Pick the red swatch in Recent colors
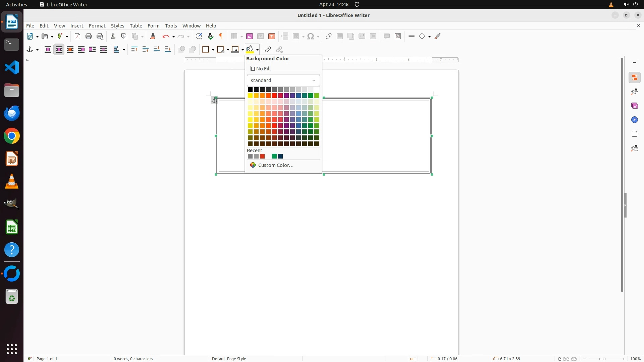 click(262, 157)
